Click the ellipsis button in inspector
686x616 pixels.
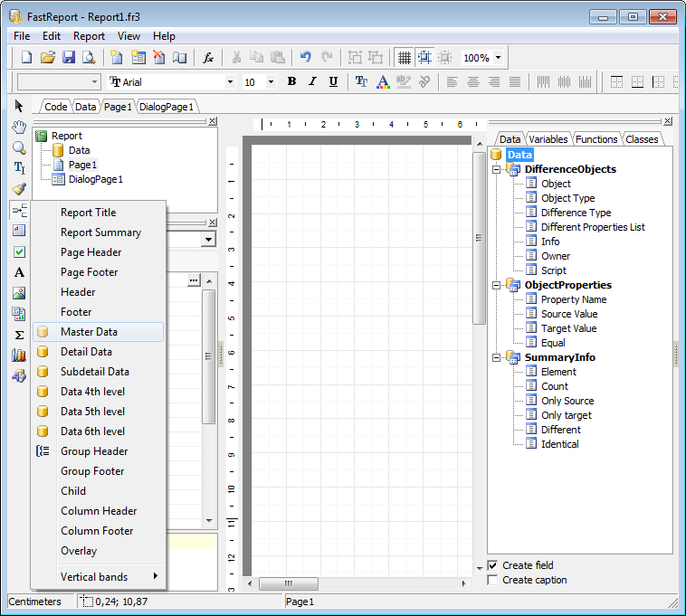[194, 280]
